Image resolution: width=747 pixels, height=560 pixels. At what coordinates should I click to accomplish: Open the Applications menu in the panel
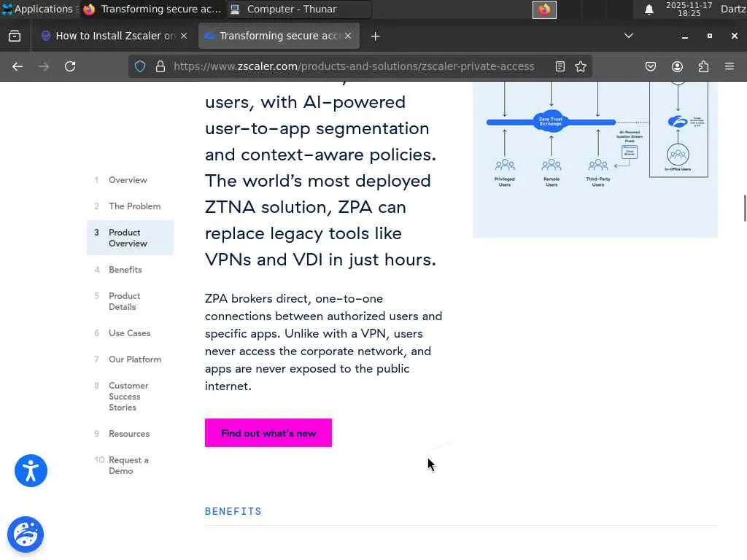(39, 9)
